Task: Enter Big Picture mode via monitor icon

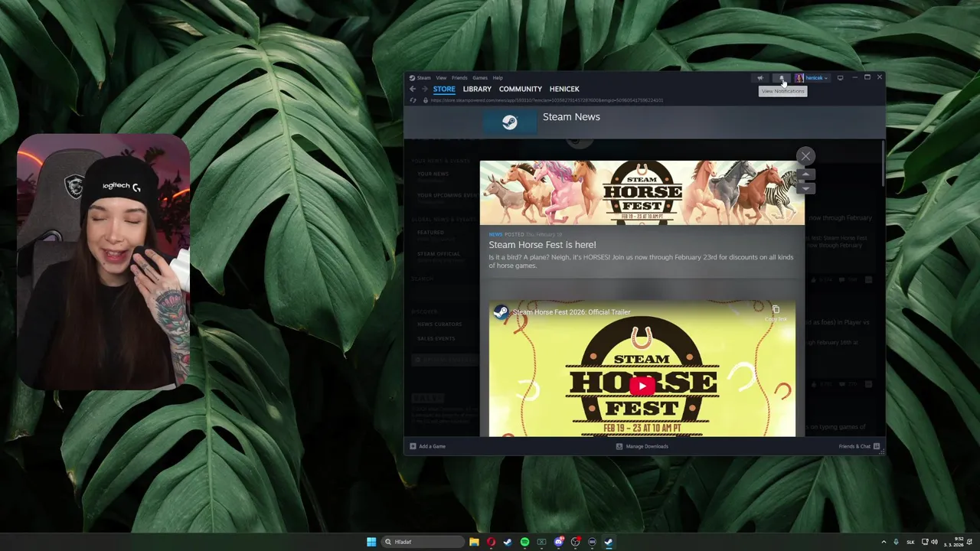Action: pyautogui.click(x=840, y=77)
